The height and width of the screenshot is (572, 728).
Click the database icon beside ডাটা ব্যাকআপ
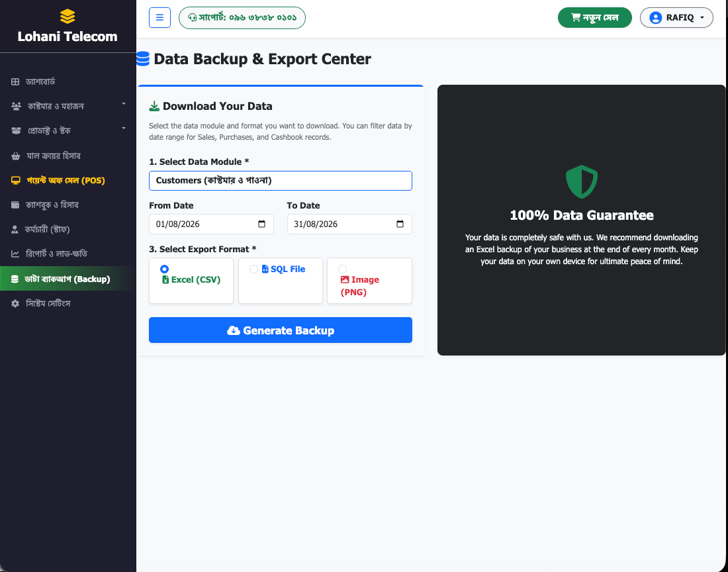coord(15,279)
